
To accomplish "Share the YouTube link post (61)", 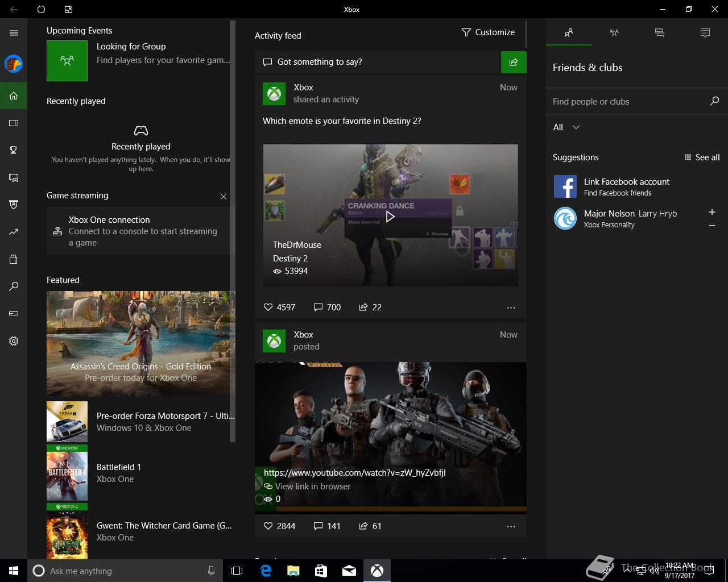I will click(370, 526).
